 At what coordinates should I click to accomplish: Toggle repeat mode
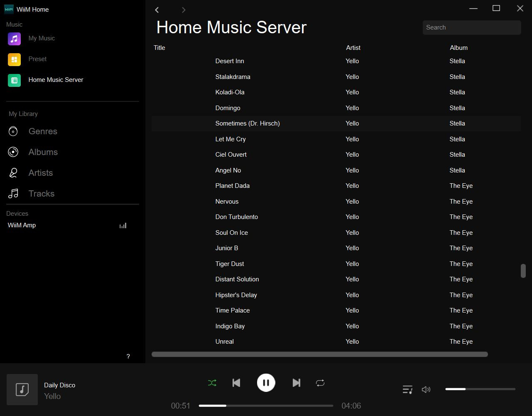tap(320, 383)
